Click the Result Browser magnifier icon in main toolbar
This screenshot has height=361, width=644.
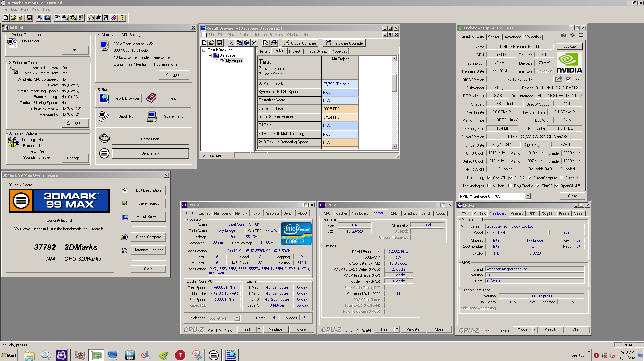click(47, 18)
